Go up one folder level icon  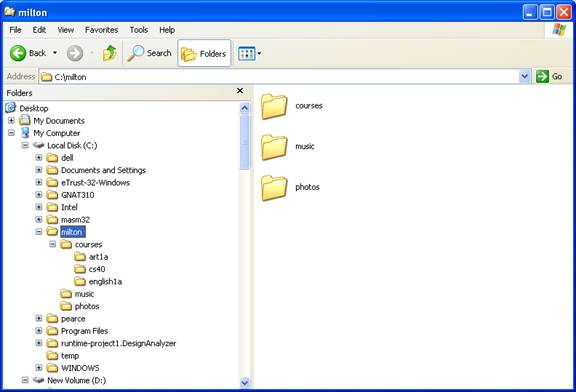[109, 53]
